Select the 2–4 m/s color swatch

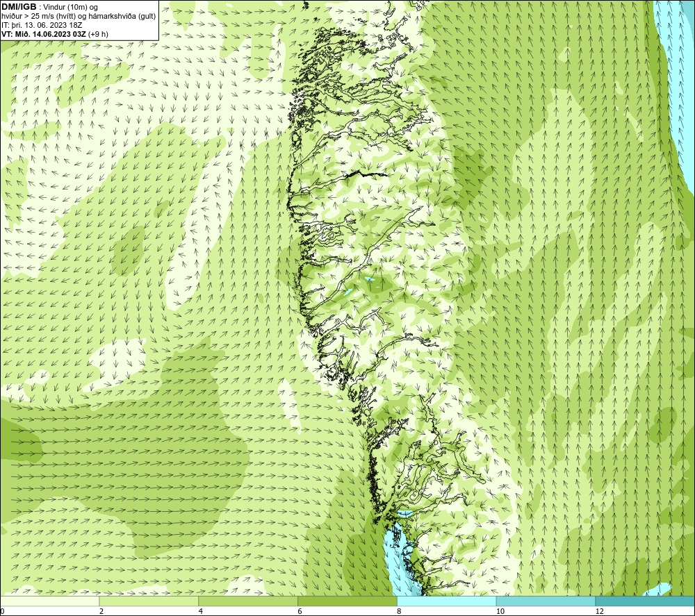[149, 601]
